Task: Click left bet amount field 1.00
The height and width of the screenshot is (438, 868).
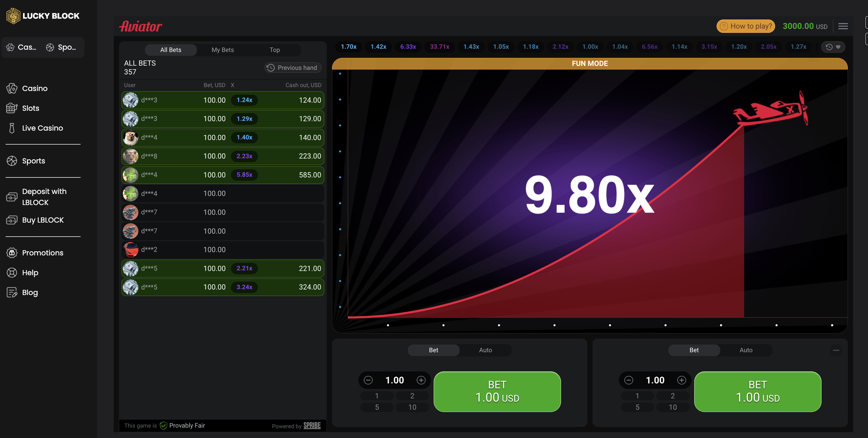Action: coord(395,380)
